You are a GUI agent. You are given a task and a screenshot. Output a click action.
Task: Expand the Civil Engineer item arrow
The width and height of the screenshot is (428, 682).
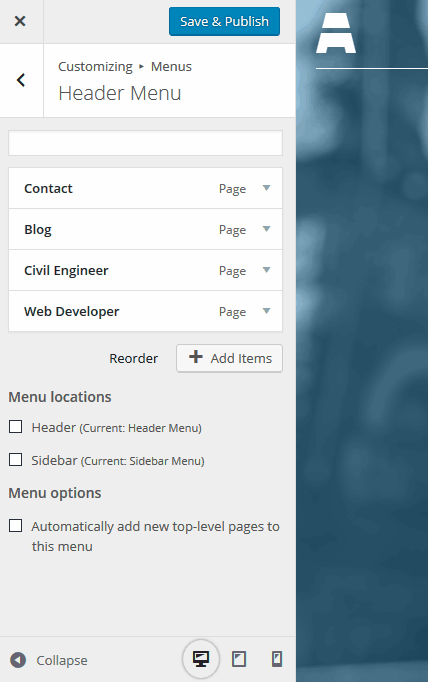tap(267, 270)
